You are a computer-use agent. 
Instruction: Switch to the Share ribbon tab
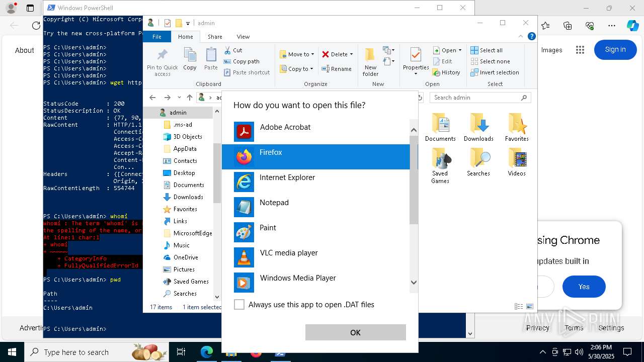[x=215, y=37]
